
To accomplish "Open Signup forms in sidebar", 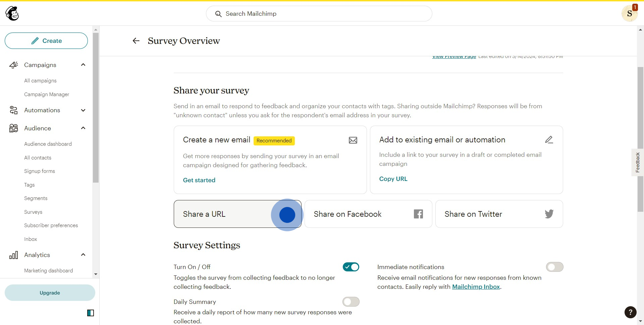I will coord(40,171).
